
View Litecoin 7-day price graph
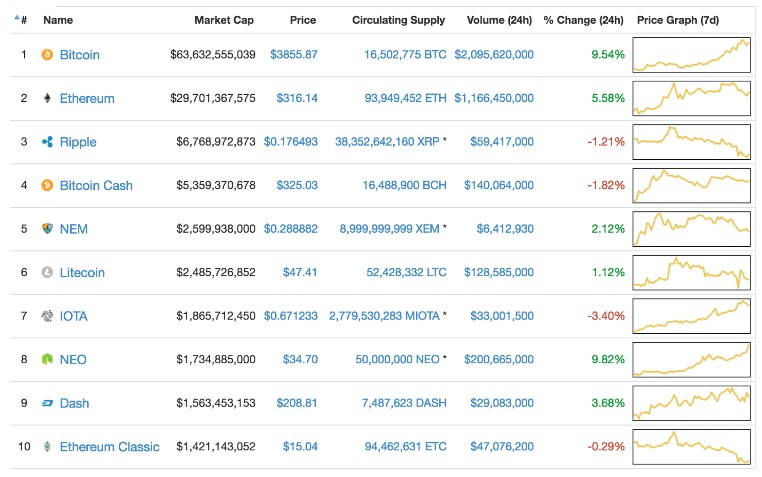pos(692,273)
